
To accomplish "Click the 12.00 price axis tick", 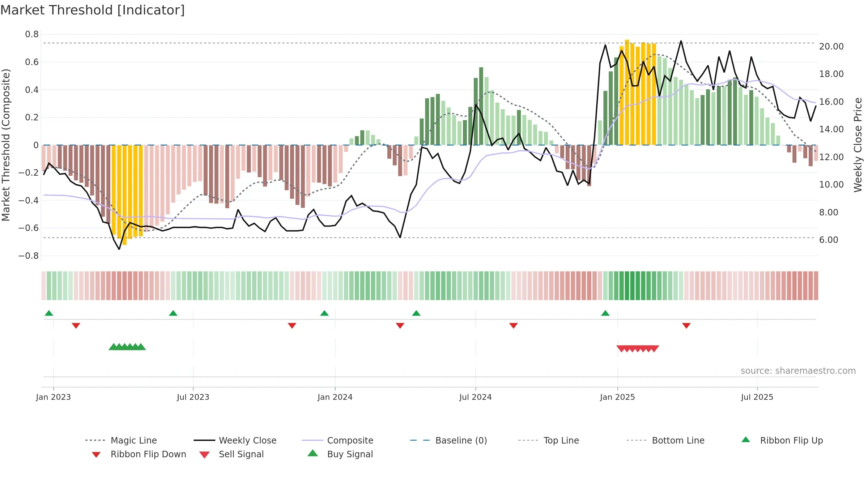I will pyautogui.click(x=831, y=157).
